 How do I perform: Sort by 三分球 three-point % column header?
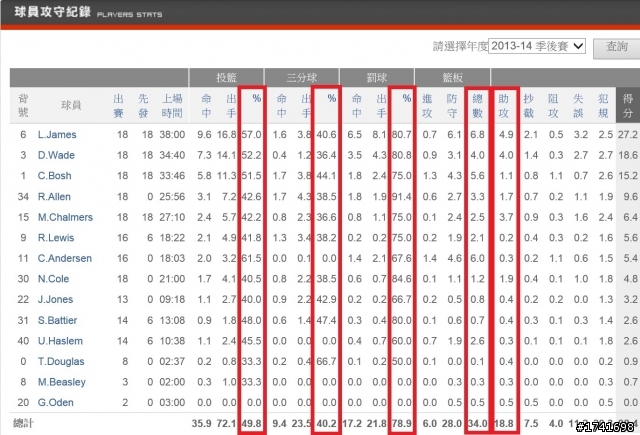pos(331,98)
